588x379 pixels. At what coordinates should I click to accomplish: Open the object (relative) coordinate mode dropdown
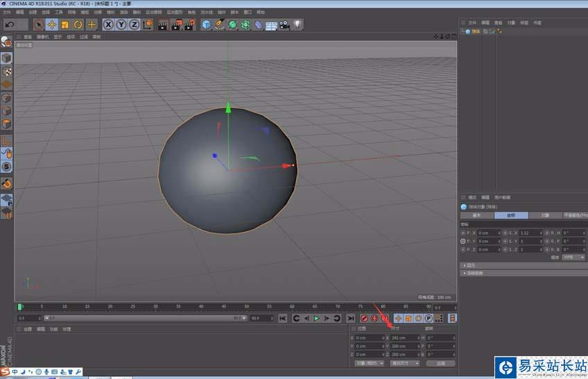369,363
